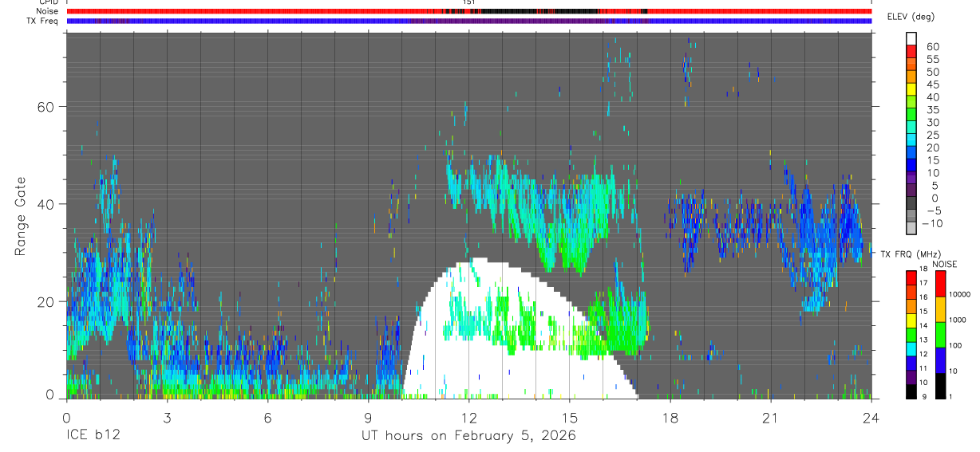Pick the white top swatch of elevation colorbar
The width and height of the screenshot is (980, 452).
pos(911,38)
